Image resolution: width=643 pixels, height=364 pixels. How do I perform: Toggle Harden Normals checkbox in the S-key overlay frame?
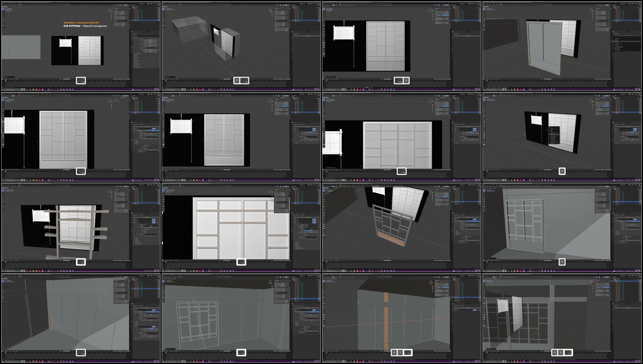(x=625, y=236)
